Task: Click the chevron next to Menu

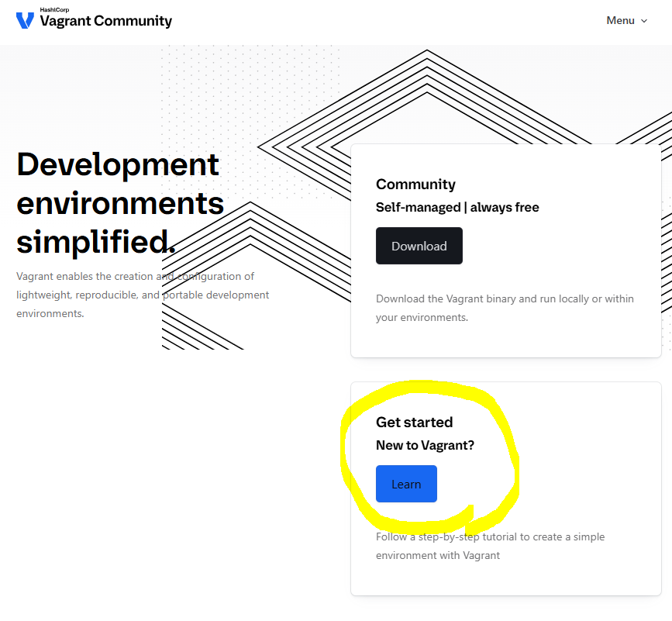Action: 644,21
